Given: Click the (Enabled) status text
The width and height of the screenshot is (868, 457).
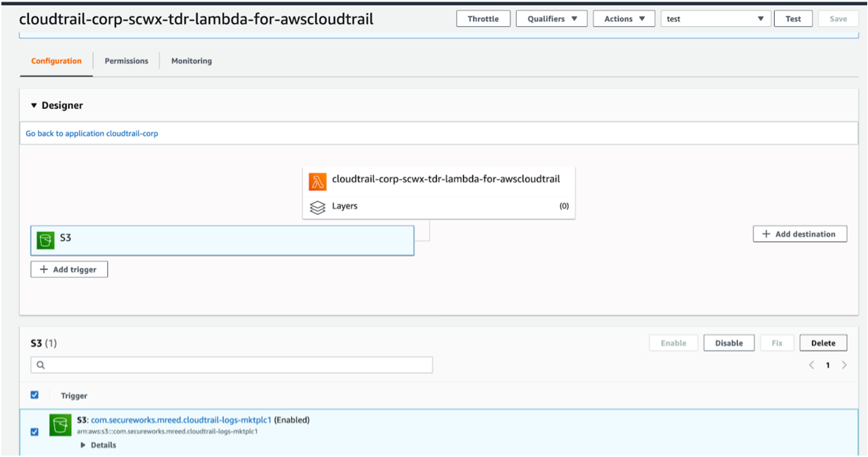Looking at the screenshot, I should click(x=292, y=420).
